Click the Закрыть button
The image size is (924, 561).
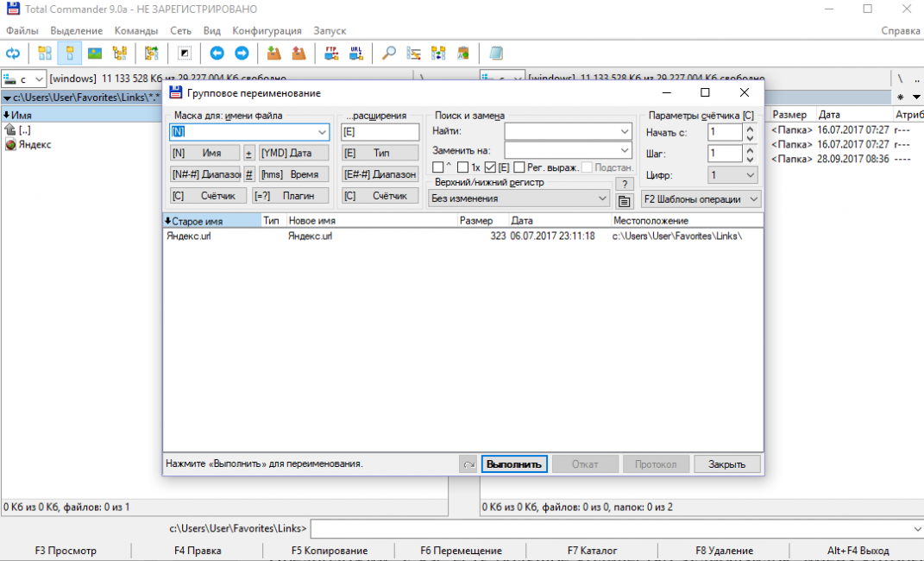pyautogui.click(x=726, y=464)
